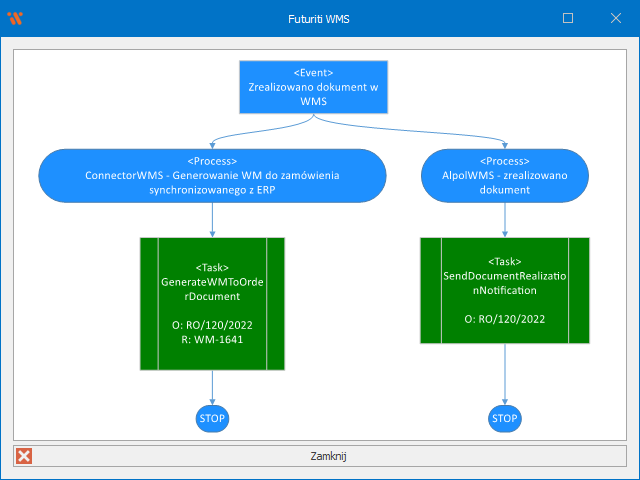Select the ConnectorWMS process node

(x=213, y=174)
